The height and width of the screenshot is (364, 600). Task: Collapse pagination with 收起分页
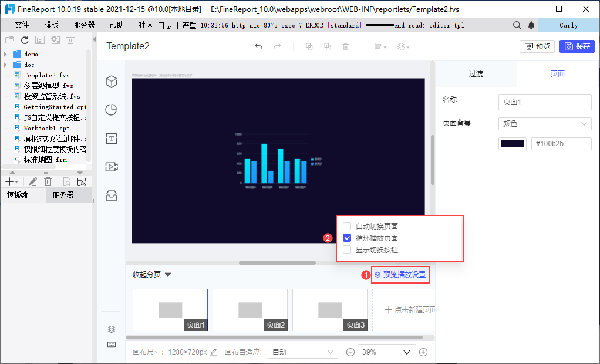point(152,274)
